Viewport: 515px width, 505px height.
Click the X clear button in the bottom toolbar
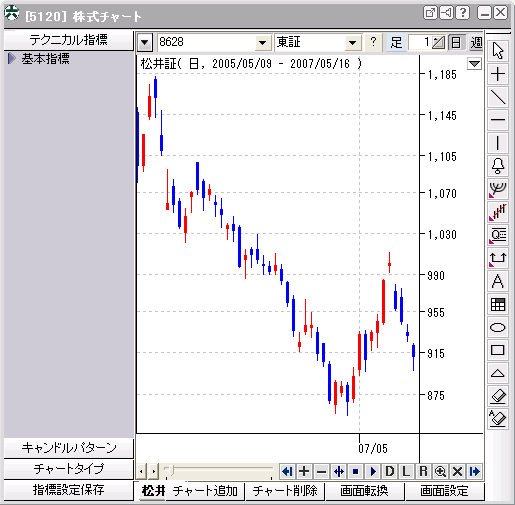(457, 471)
